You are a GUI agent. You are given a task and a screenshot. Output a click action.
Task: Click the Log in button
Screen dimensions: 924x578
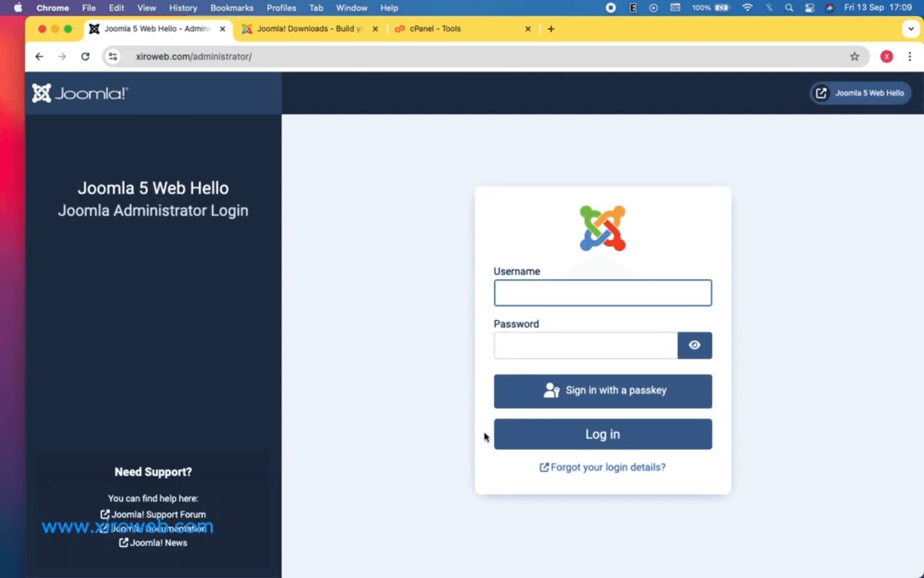click(x=603, y=434)
